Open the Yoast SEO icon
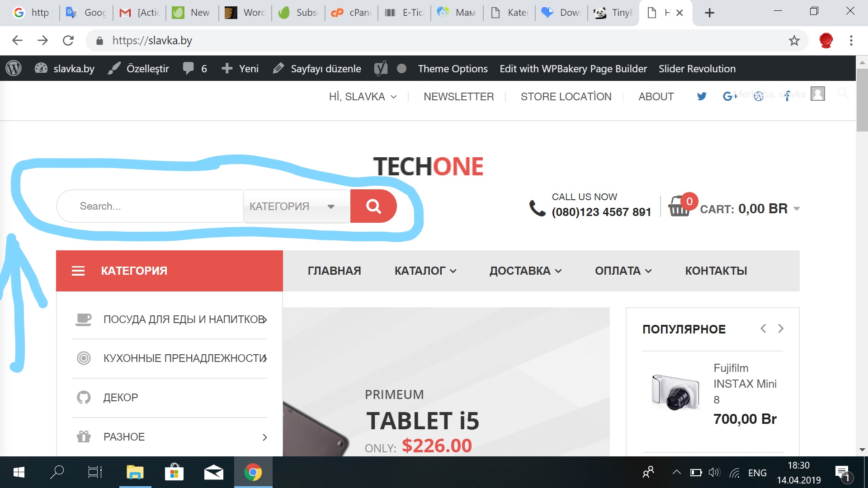This screenshot has height=488, width=868. pyautogui.click(x=381, y=69)
